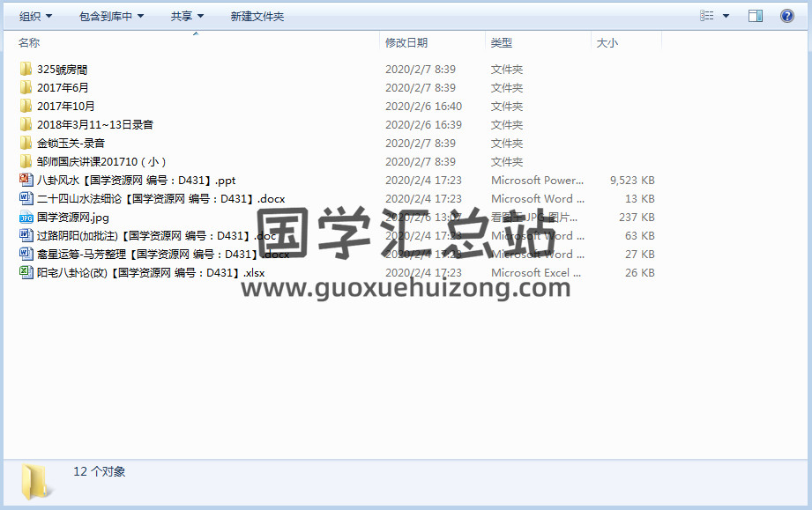Select the 2017年10月 folder icon

(26, 106)
